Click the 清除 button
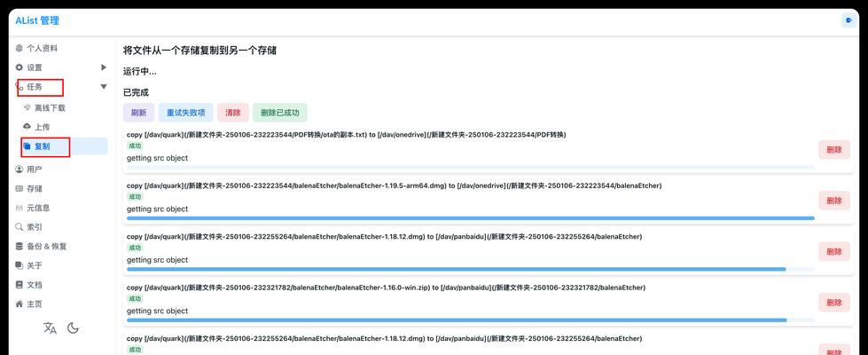The image size is (868, 355). 233,113
